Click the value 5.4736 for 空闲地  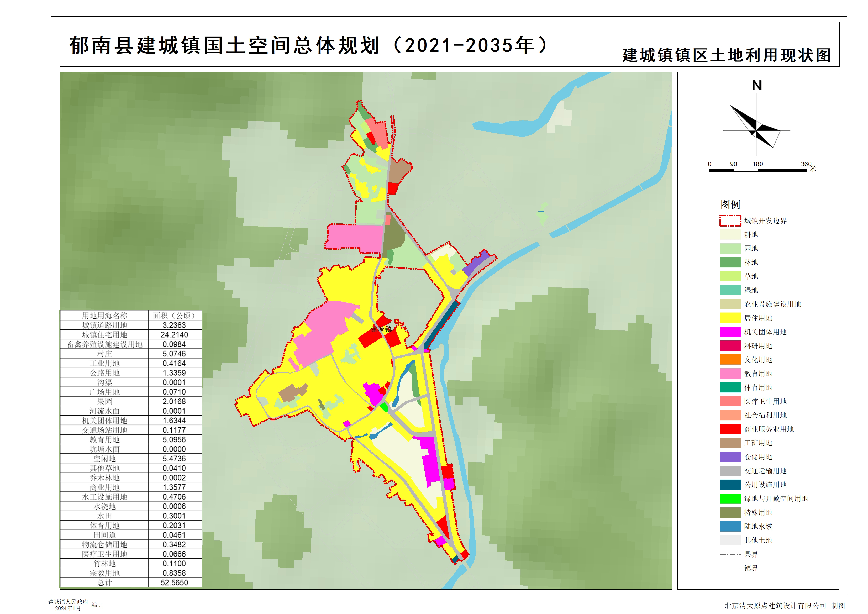[x=174, y=459]
